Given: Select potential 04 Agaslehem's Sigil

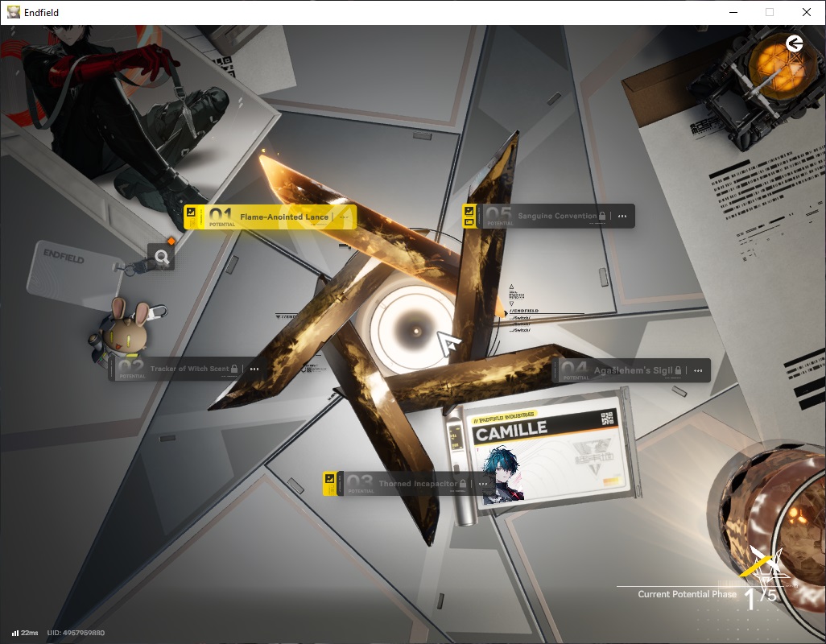Looking at the screenshot, I should [631, 370].
